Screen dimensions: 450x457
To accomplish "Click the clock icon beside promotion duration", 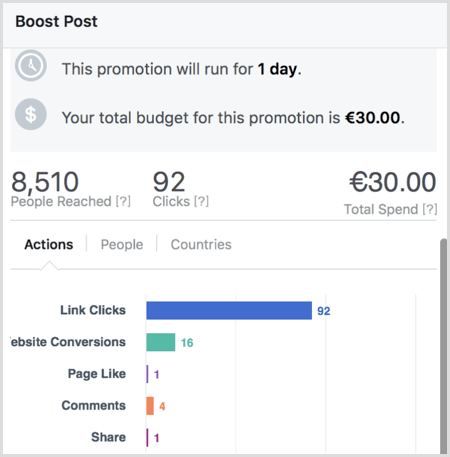I will point(31,66).
